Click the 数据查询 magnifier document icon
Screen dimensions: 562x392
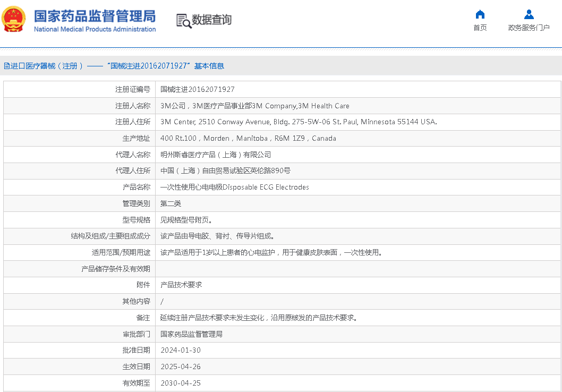click(183, 21)
